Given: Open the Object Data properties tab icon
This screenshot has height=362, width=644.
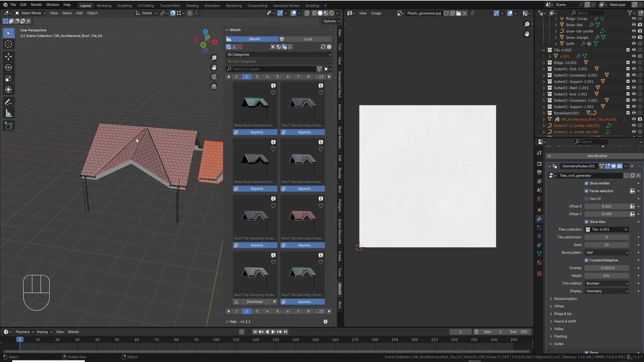Looking at the screenshot, I should tap(539, 254).
